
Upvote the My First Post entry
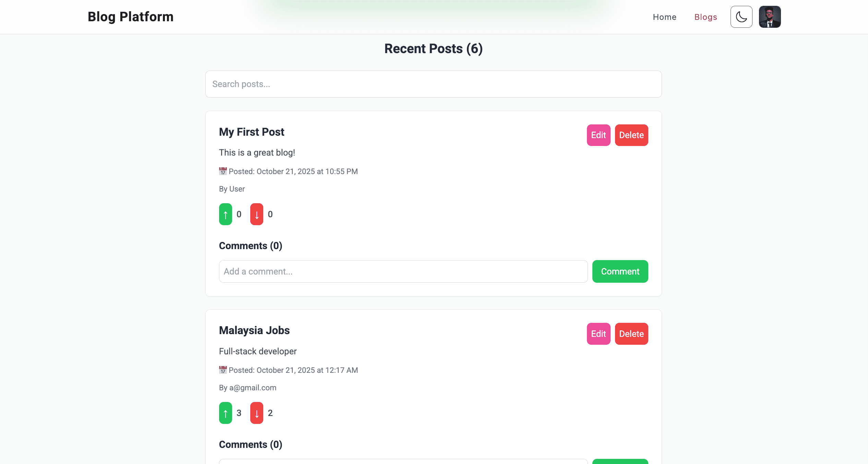(225, 214)
